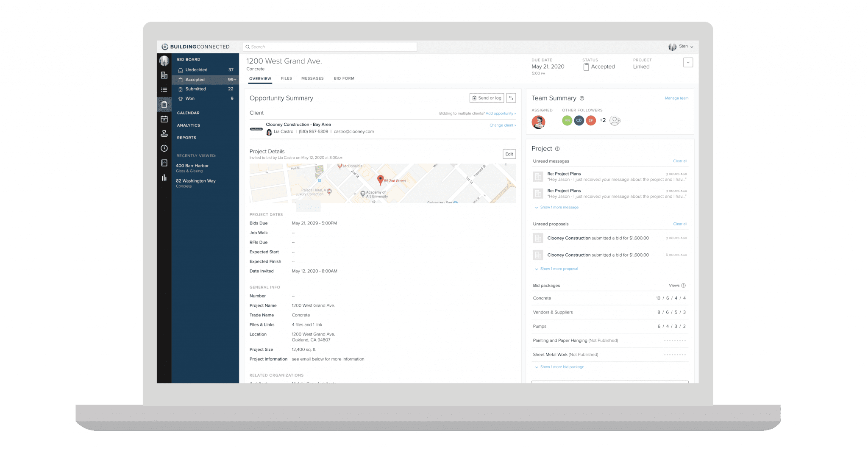Viewport: 868px width, 452px height.
Task: Open the chevron dropdown button beside Project Linked
Action: coord(688,63)
